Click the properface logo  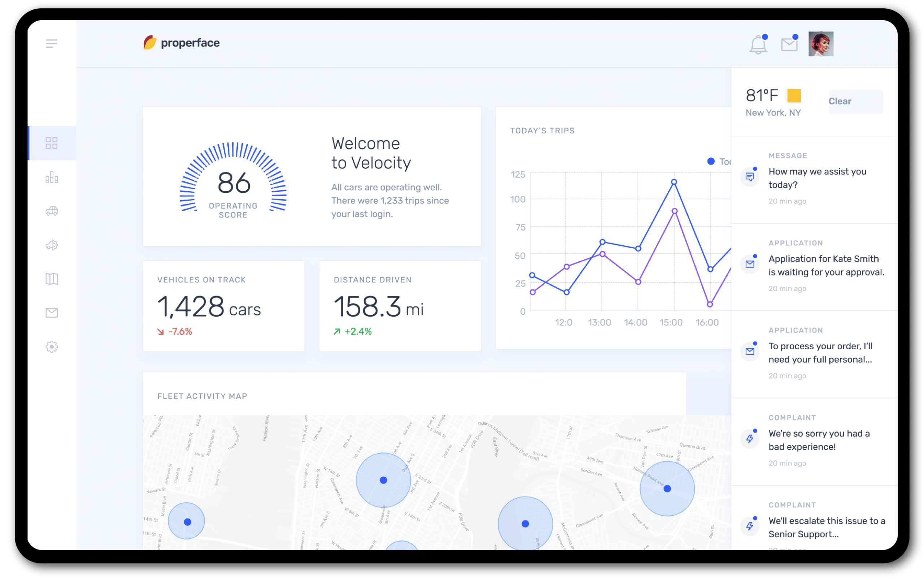[x=182, y=43]
